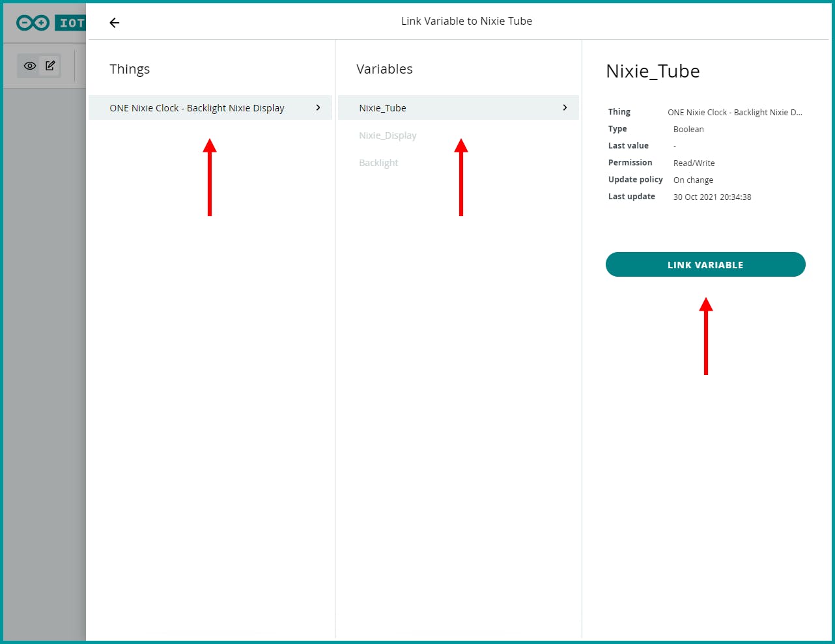Click the IOT logo badge
This screenshot has width=835, height=644.
tap(70, 23)
